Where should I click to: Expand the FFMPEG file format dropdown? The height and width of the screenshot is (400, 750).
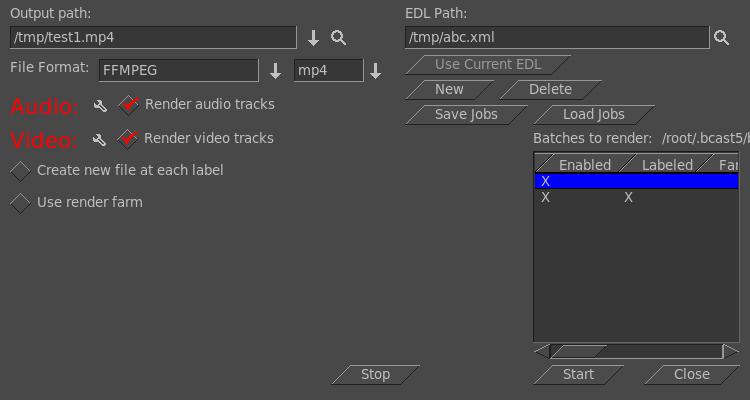click(276, 71)
